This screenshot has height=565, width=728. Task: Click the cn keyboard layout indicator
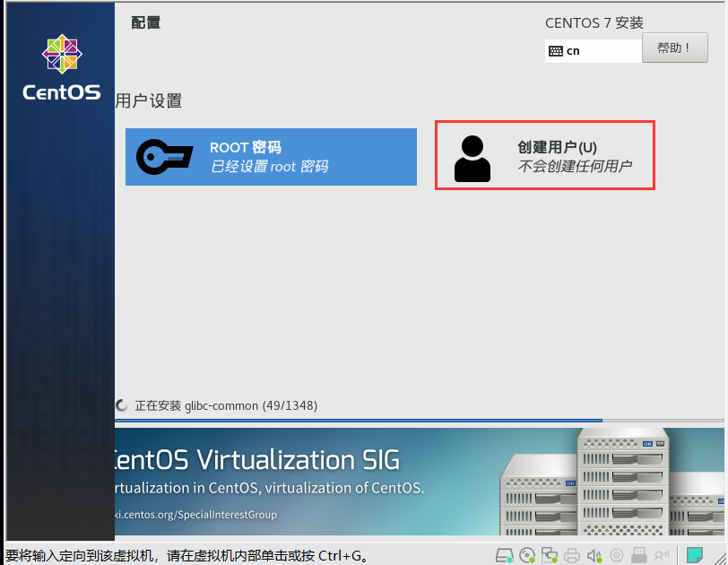point(594,50)
